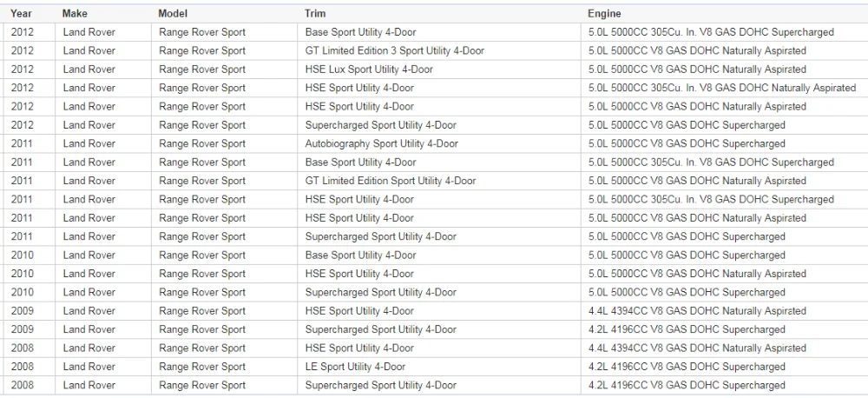The image size is (868, 398).
Task: Click 2011 Base row supercharged 305Cu. In. engine
Action: (x=712, y=162)
